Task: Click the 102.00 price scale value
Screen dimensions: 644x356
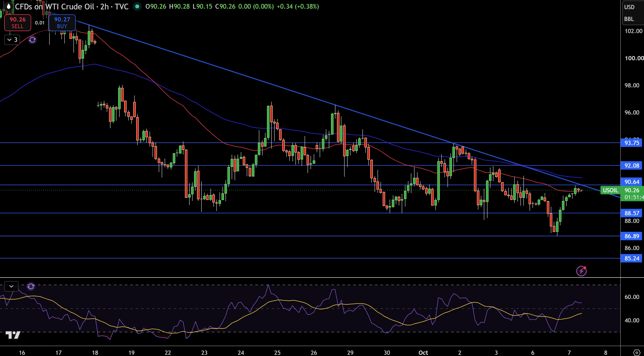Action: [x=633, y=31]
